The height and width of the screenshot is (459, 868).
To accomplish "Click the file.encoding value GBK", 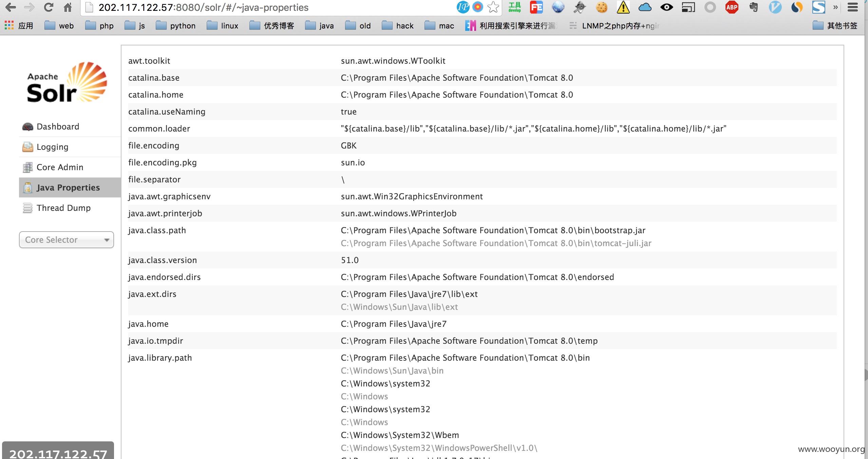I will [348, 145].
